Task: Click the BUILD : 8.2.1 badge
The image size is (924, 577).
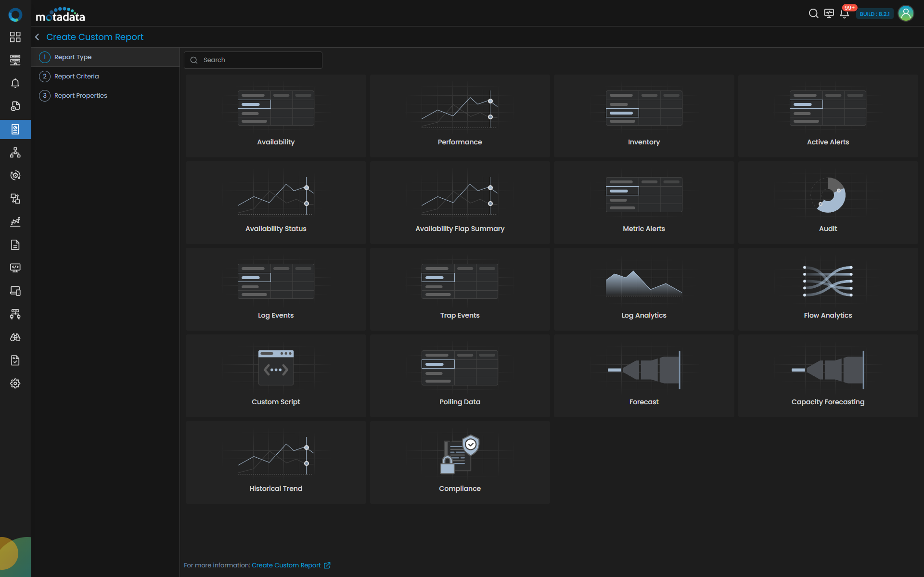Action: (x=874, y=14)
